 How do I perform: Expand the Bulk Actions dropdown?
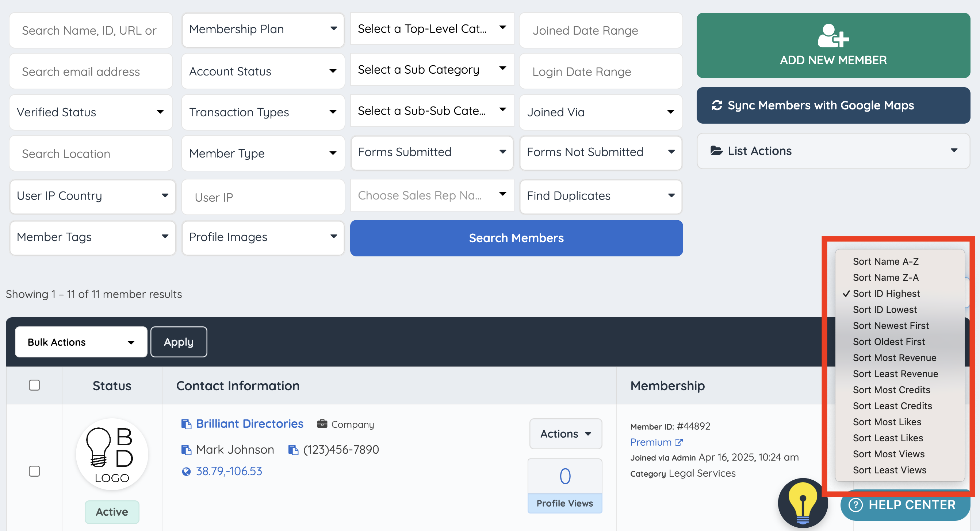point(81,342)
